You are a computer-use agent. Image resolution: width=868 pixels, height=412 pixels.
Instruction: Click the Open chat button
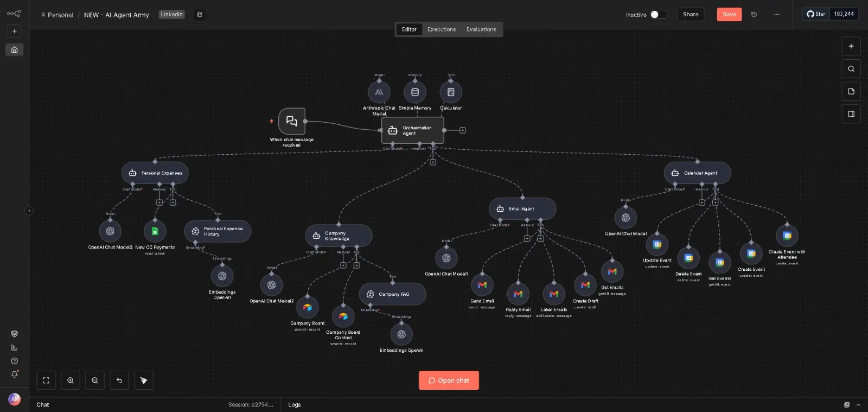click(449, 381)
